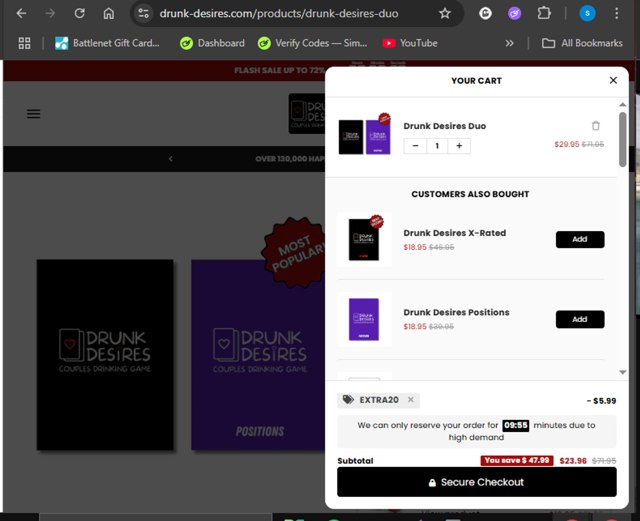
Task: Click the purple Positions card image
Action: (258, 355)
